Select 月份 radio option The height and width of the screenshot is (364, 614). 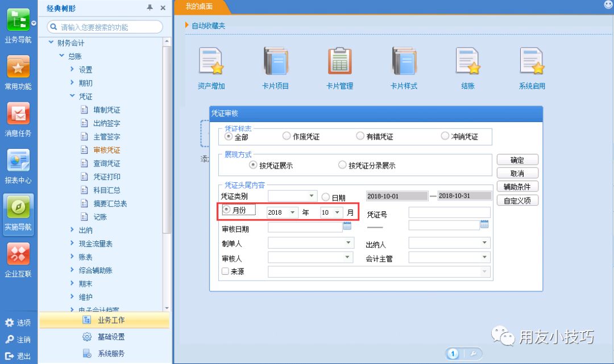click(226, 210)
